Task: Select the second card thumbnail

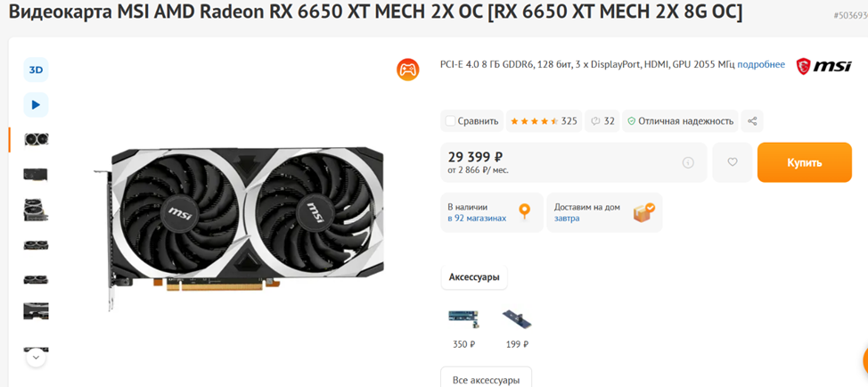Action: [x=36, y=175]
